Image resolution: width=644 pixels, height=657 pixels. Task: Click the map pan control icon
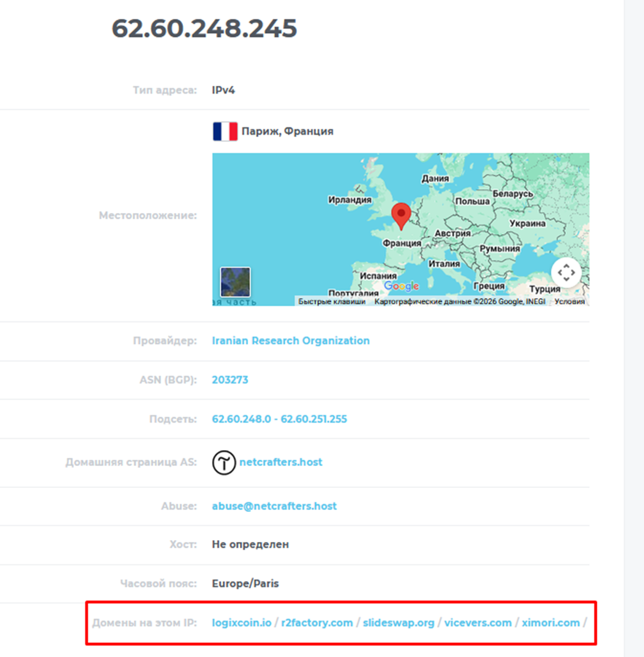pos(566,272)
